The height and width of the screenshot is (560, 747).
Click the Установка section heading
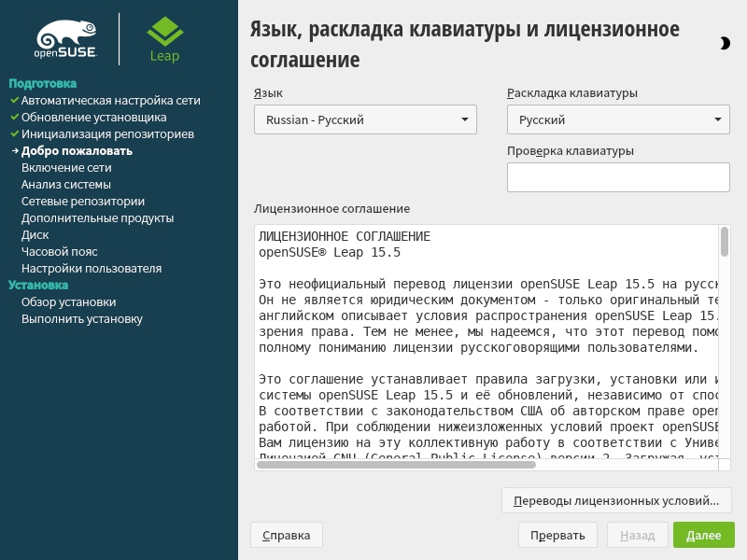pyautogui.click(x=38, y=286)
